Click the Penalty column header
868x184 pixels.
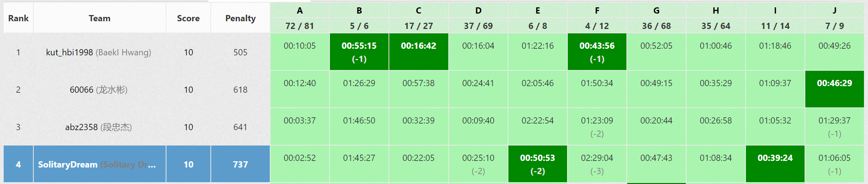pyautogui.click(x=240, y=18)
